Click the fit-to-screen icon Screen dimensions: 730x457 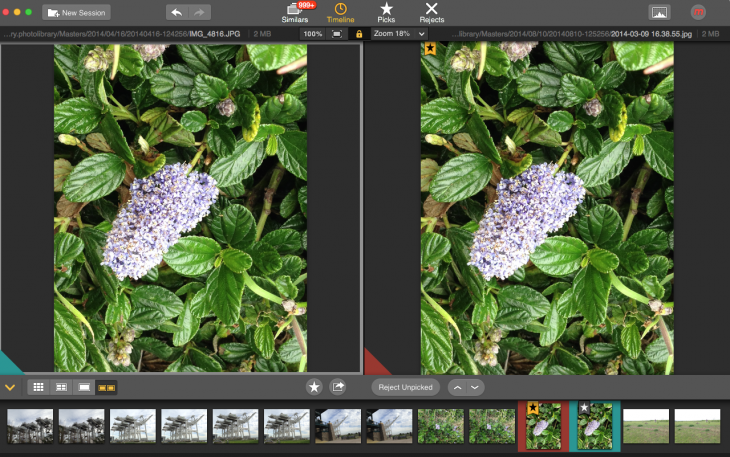337,34
